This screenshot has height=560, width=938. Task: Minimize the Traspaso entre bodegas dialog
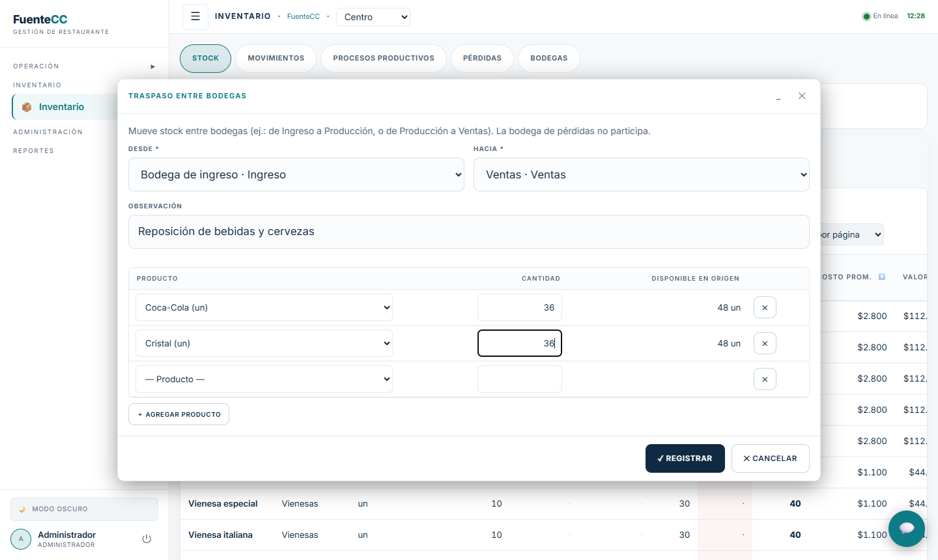(x=778, y=96)
